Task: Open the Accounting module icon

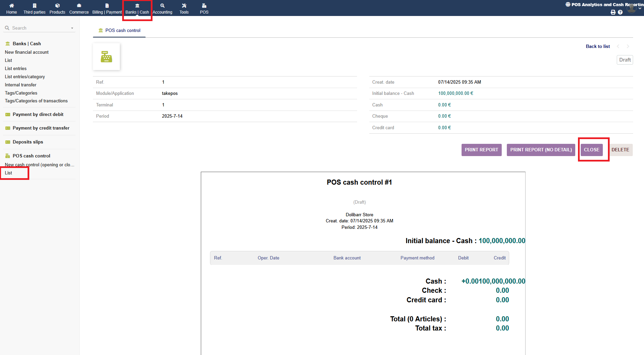Action: point(162,6)
